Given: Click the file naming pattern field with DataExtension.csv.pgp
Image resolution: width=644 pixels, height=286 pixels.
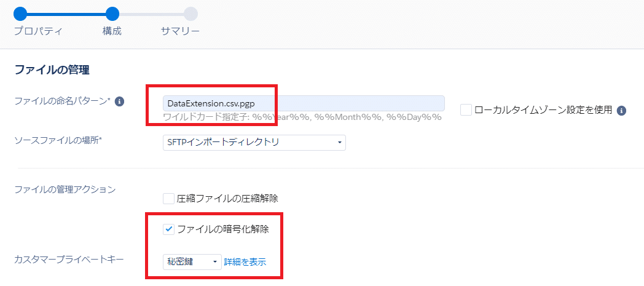Looking at the screenshot, I should point(304,103).
